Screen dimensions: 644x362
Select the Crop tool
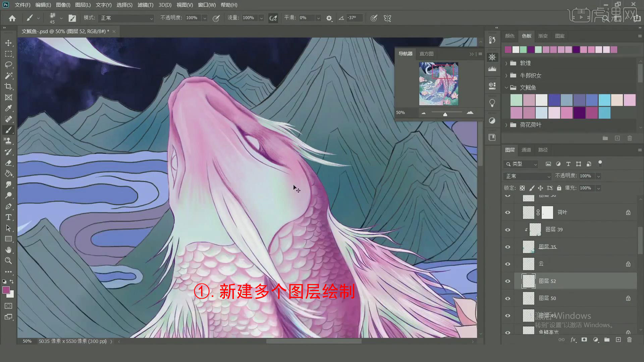click(x=8, y=86)
